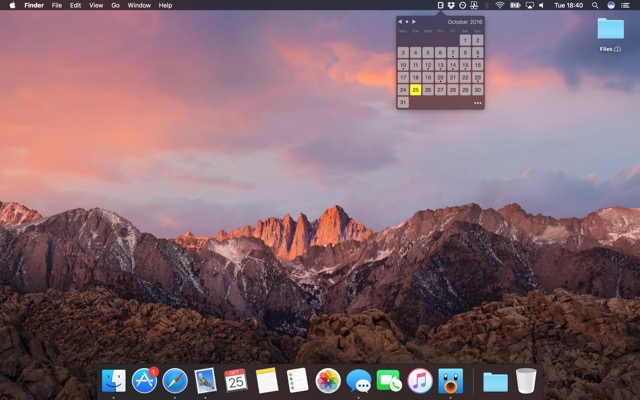The image size is (640, 400).
Task: Activate Siri from the menu bar
Action: (611, 5)
